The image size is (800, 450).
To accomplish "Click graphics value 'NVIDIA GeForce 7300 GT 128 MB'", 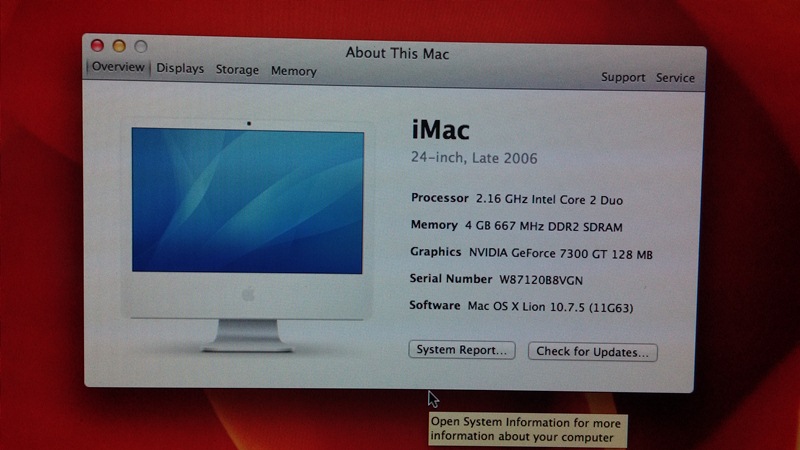I will coord(561,254).
